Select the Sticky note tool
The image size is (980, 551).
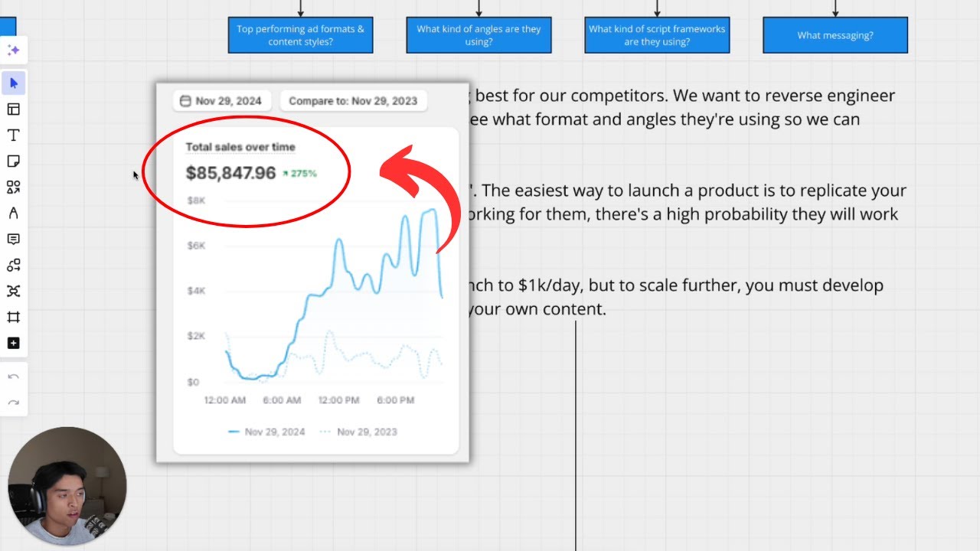tap(13, 161)
